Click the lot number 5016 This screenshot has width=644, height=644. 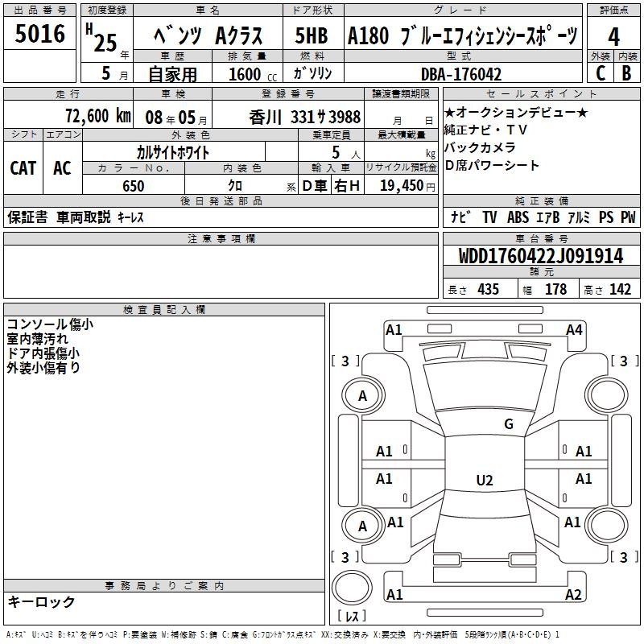coord(39,34)
